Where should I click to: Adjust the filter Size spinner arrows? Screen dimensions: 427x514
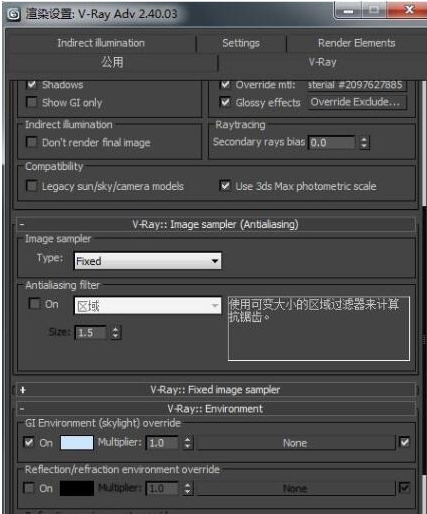pos(115,332)
